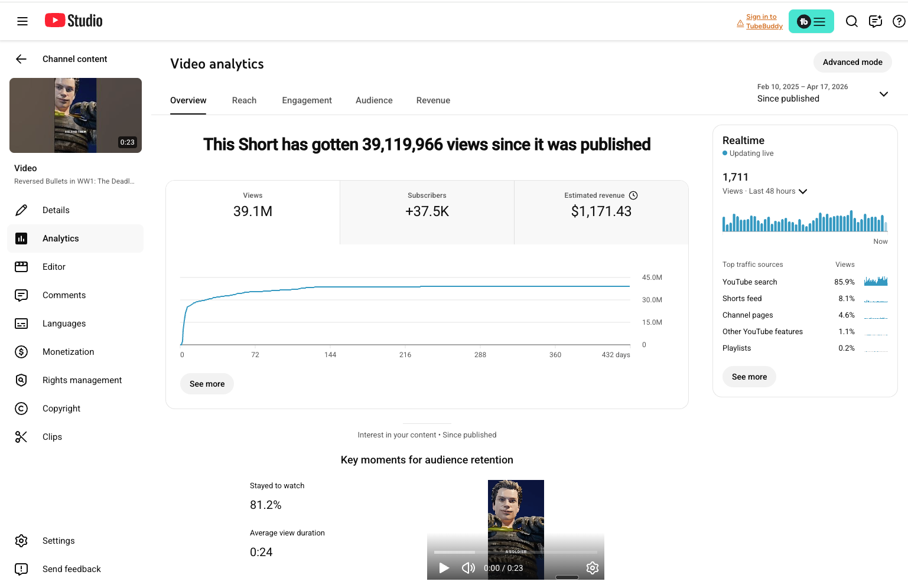
Task: Enable Advanced mode
Action: 852,62
